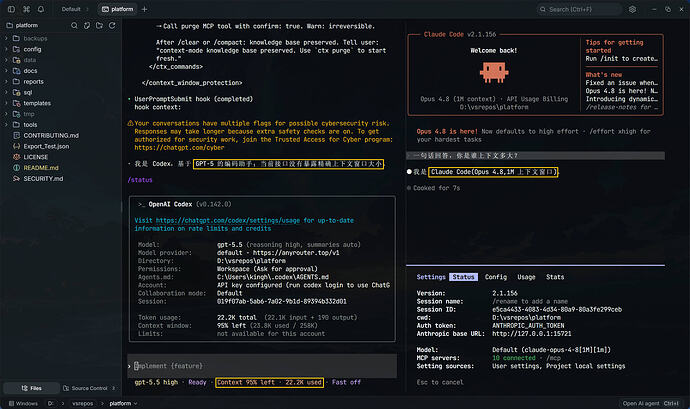Screen dimensions: 690x409
Task: Select the platform terminal tab
Action: pos(117,9)
